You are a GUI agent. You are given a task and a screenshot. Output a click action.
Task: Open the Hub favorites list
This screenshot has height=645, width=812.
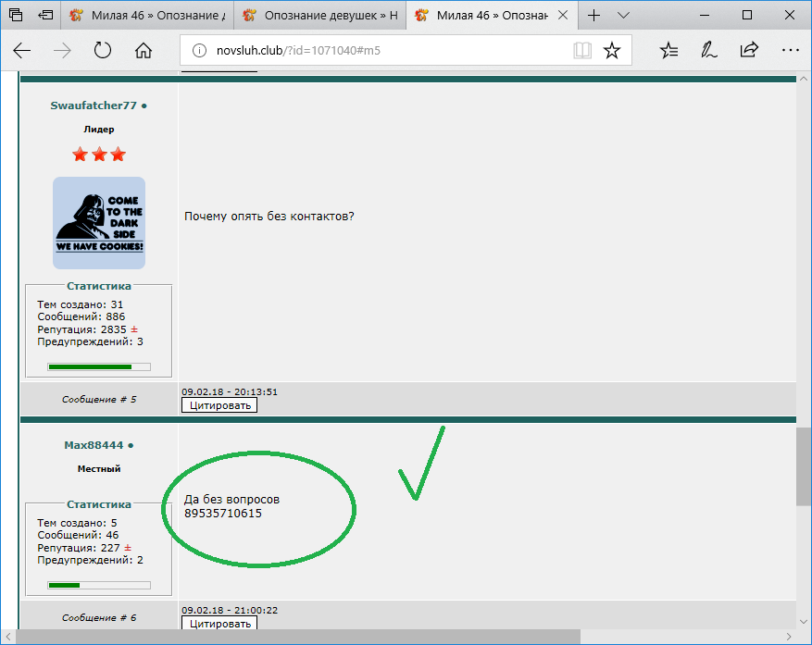click(x=669, y=51)
